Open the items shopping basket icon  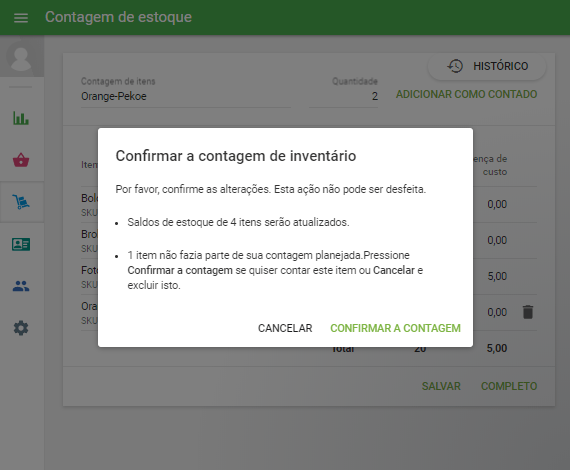click(21, 160)
